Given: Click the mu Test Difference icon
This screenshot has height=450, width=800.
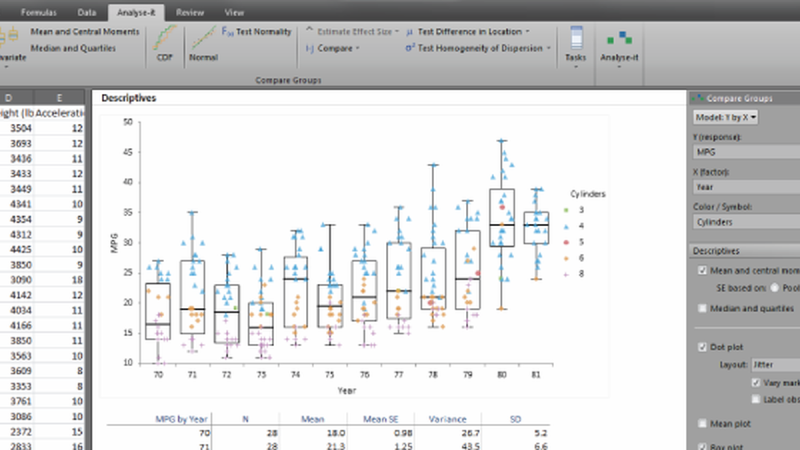Looking at the screenshot, I should pos(410,32).
